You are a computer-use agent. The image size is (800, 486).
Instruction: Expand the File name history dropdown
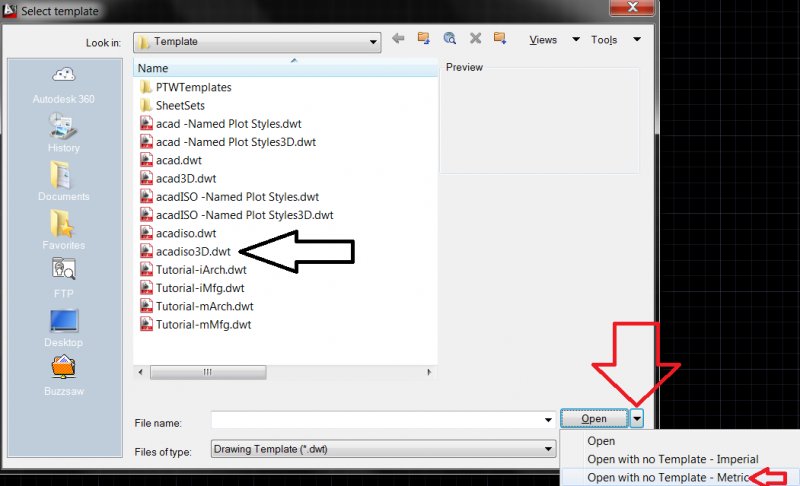click(x=548, y=420)
